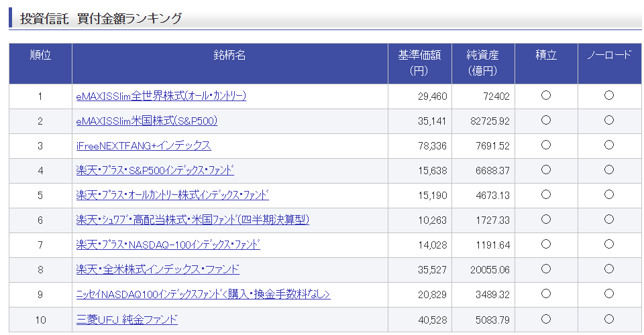
Task: Click iFreeNEXT FANG+インデックス fund link
Action: click(144, 145)
